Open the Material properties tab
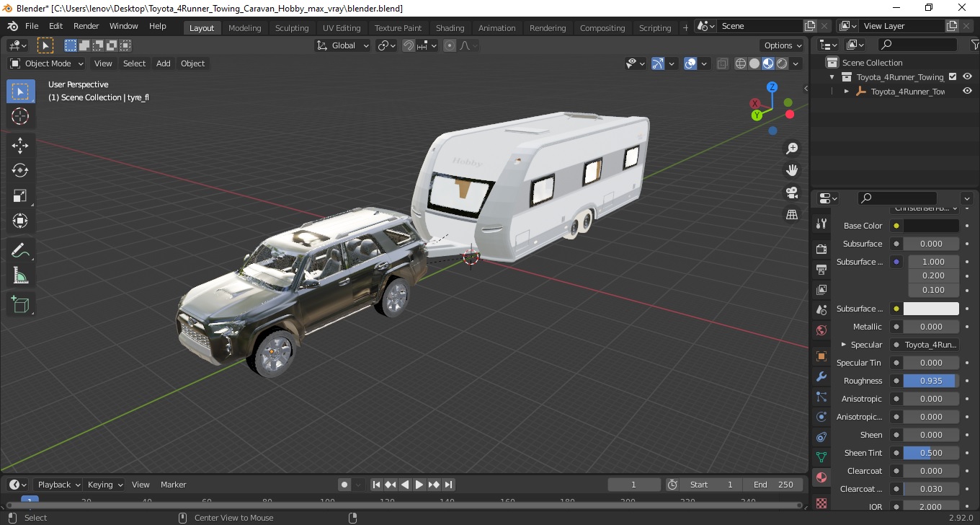 [821, 477]
